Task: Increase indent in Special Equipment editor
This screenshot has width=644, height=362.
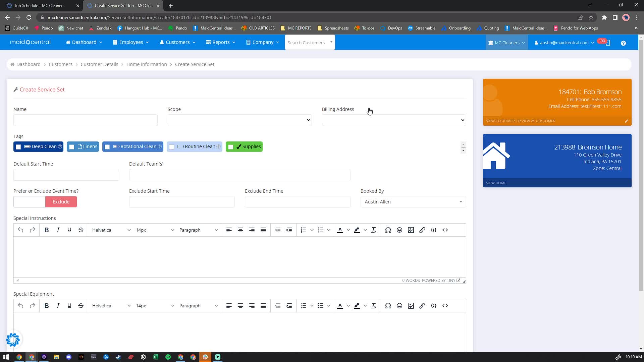Action: click(289, 306)
